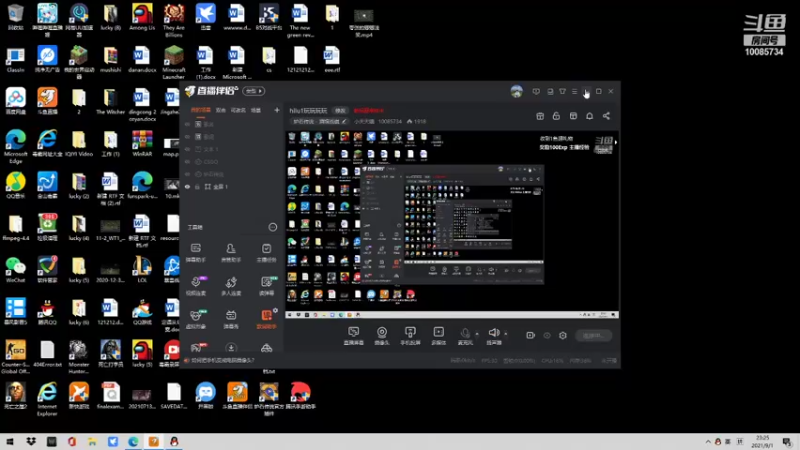Open the 视频连麦 tool

point(196,285)
